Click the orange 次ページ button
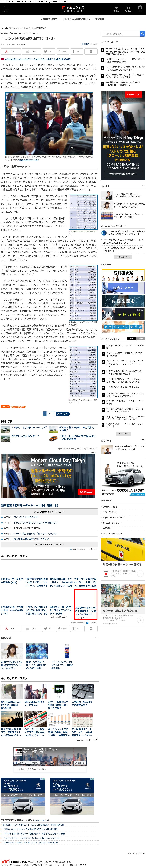 (x=5, y=407)
